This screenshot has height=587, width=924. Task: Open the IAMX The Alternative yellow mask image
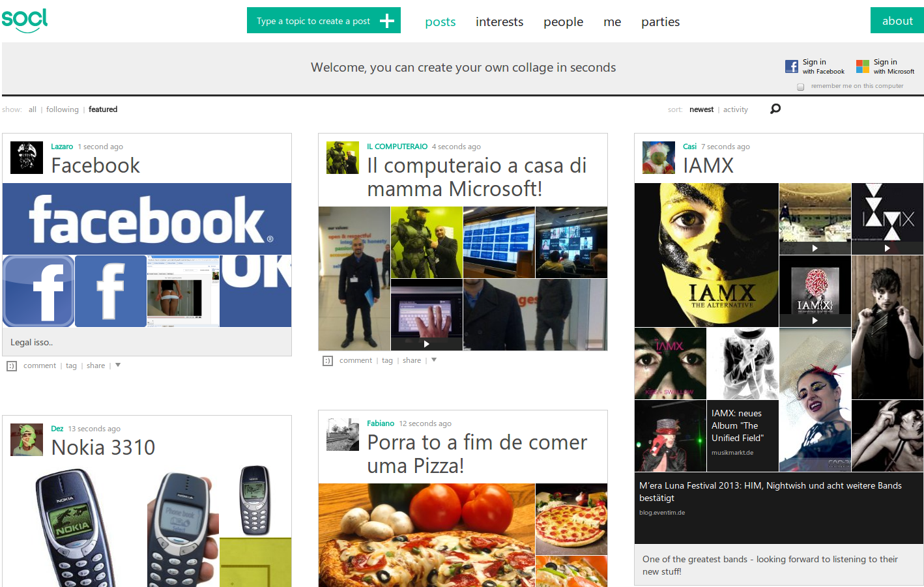706,255
